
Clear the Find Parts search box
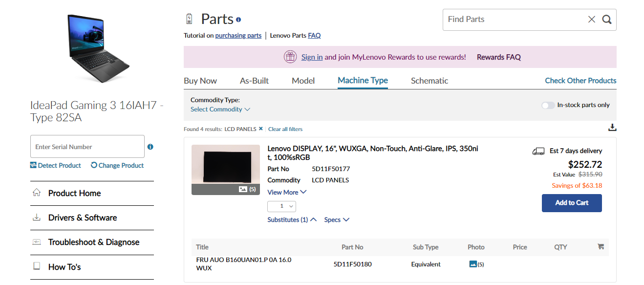[x=591, y=20]
